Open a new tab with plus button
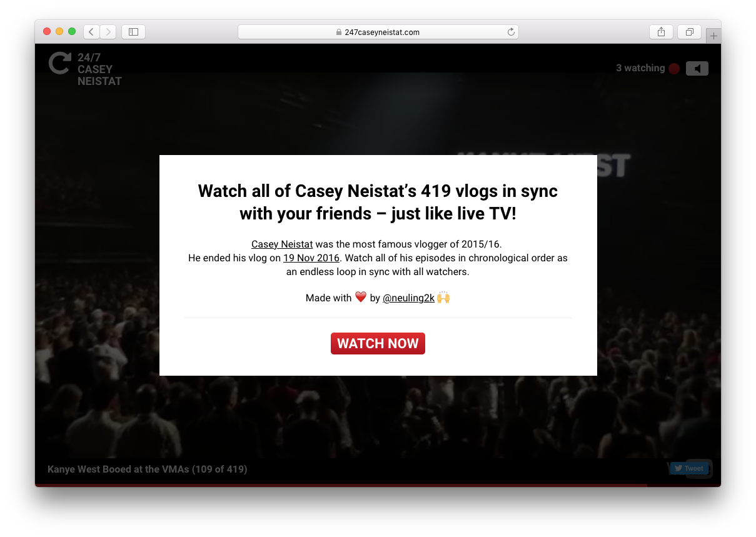 (x=713, y=36)
